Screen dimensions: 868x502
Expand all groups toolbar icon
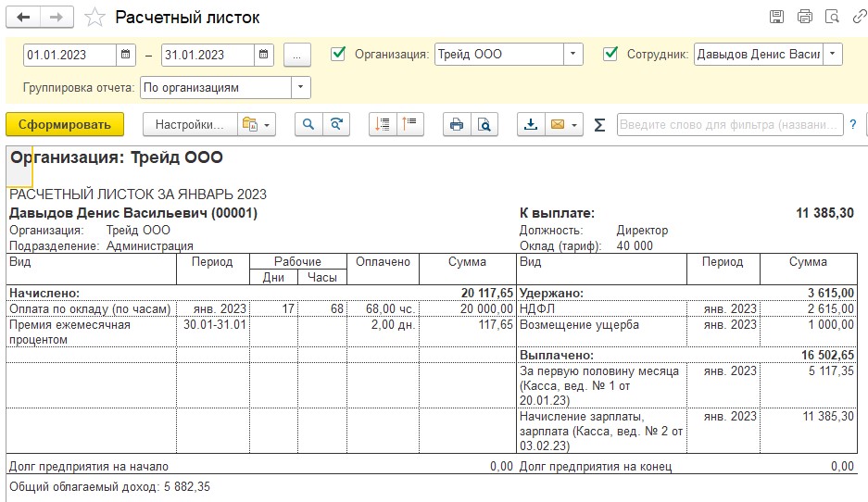point(383,124)
